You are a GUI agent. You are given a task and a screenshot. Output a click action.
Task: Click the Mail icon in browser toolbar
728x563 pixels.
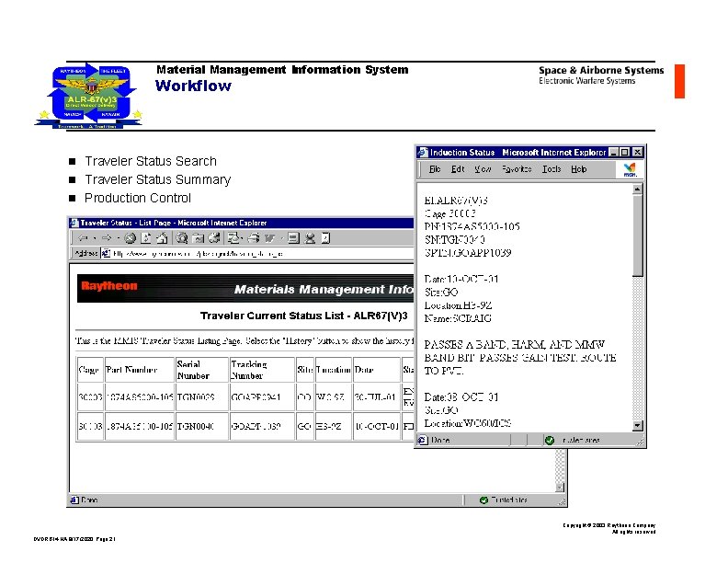tap(234, 238)
